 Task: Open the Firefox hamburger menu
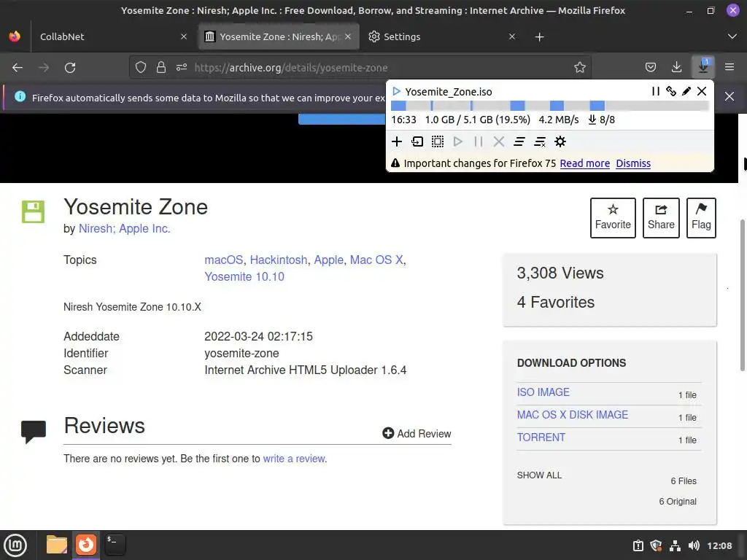point(729,67)
